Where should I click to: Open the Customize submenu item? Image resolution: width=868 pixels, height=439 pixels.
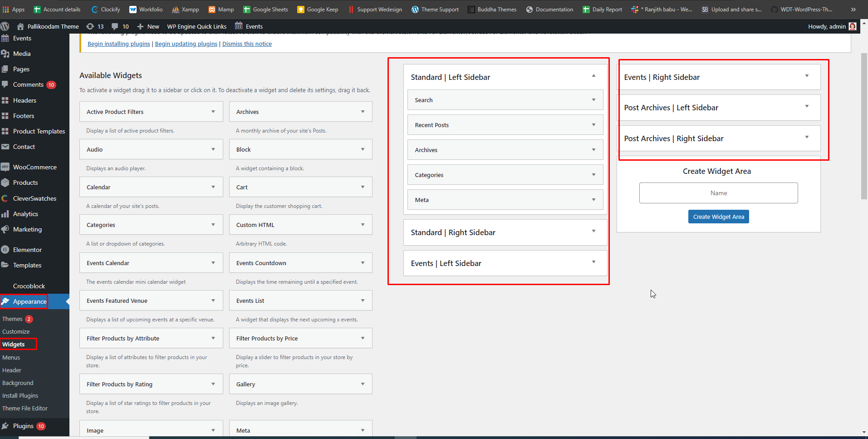point(16,331)
